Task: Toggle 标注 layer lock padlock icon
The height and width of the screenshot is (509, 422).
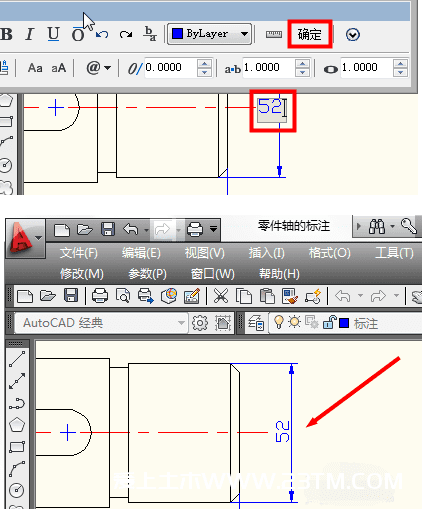Action: click(329, 322)
